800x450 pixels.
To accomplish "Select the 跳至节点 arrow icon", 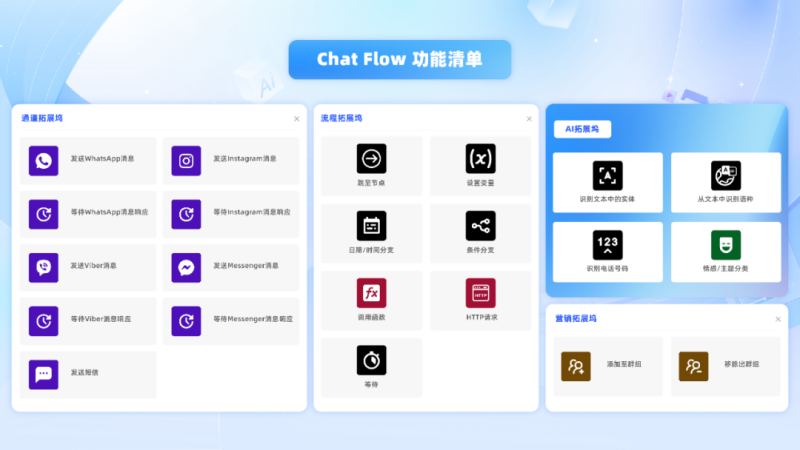I will [x=371, y=158].
